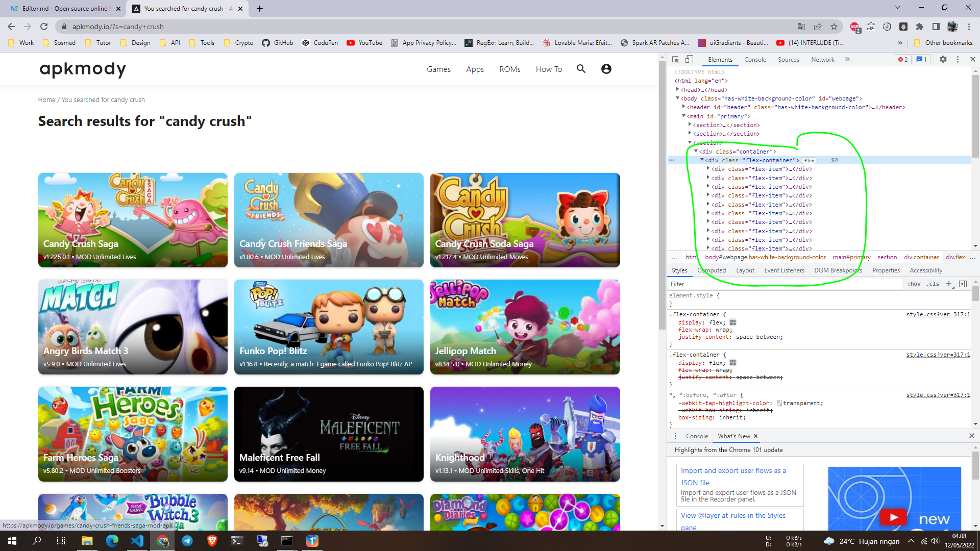Bookmark this page with the star
Viewport: 980px width, 551px height.
coord(834,27)
